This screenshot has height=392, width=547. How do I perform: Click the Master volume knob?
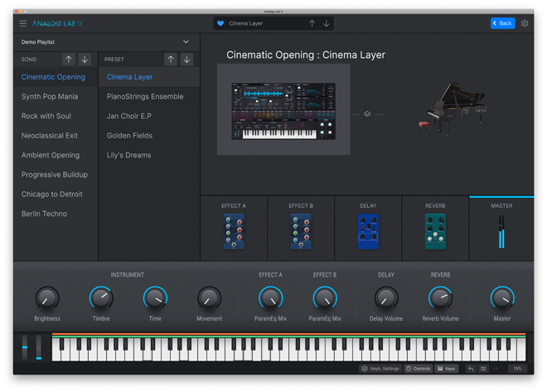point(502,298)
